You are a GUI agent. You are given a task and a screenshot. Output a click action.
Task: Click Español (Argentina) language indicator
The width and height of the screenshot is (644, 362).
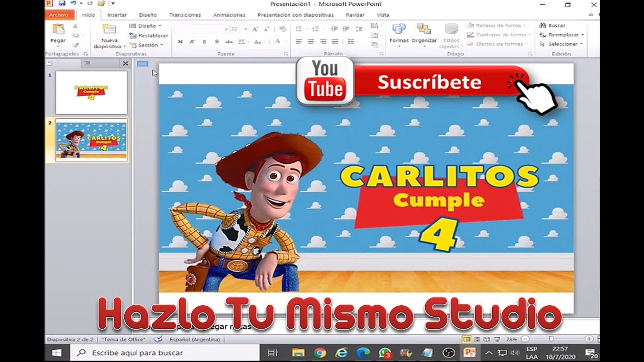[x=195, y=339]
